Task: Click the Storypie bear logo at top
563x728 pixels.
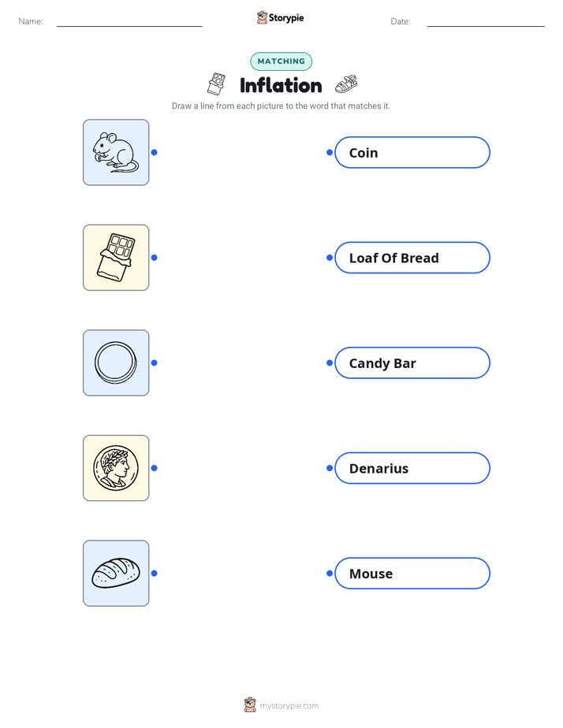Action: (262, 17)
